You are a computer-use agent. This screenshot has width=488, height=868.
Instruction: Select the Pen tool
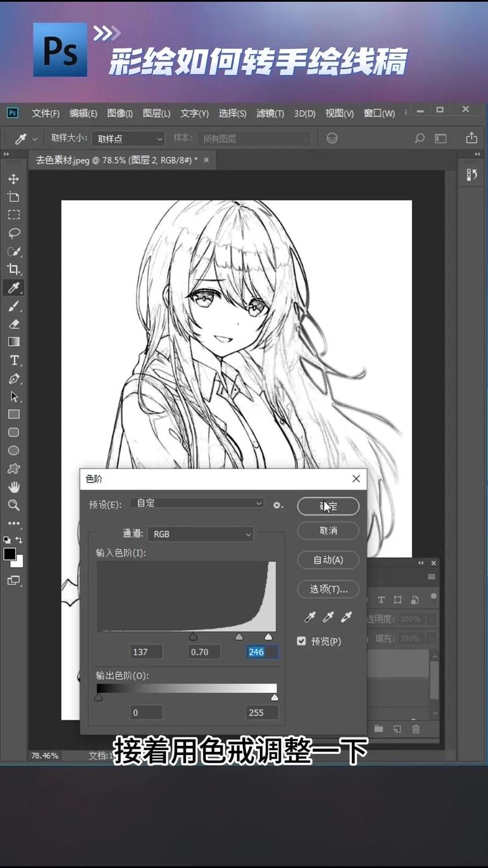[13, 378]
